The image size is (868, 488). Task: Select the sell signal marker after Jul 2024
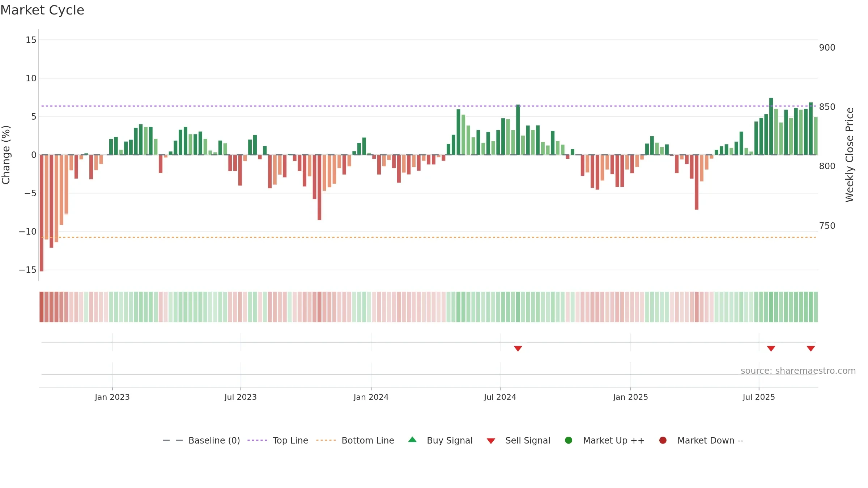pyautogui.click(x=518, y=348)
